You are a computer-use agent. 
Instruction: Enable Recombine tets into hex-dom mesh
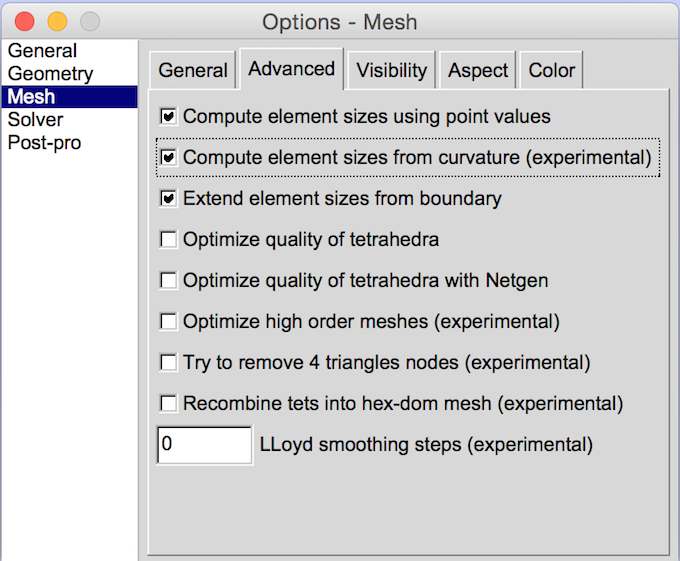point(169,404)
